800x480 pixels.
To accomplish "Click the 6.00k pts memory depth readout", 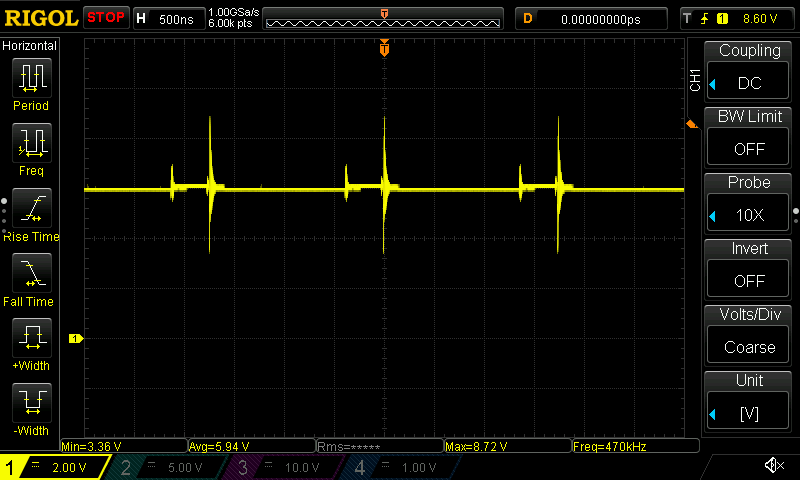I will click(230, 24).
